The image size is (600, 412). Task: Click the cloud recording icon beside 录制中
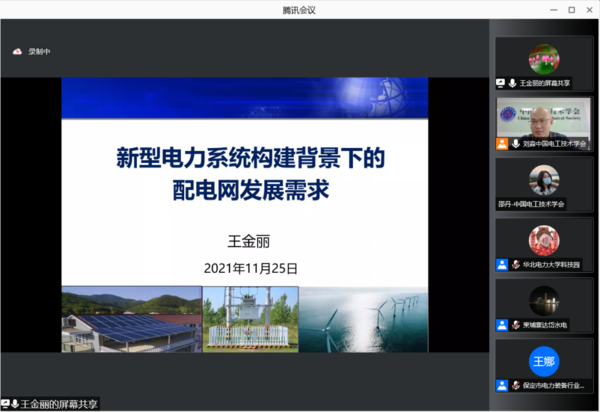pos(17,51)
